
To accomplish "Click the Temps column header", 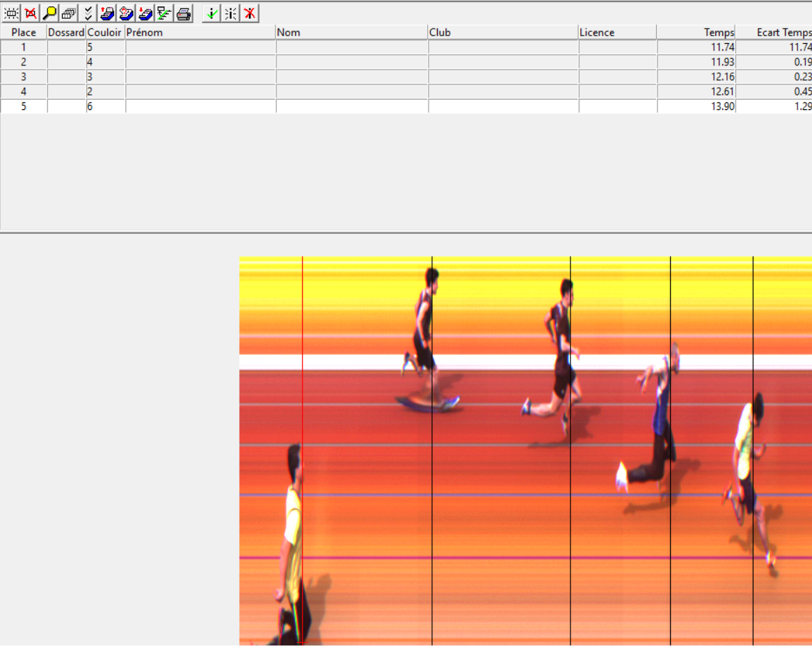I will 696,32.
